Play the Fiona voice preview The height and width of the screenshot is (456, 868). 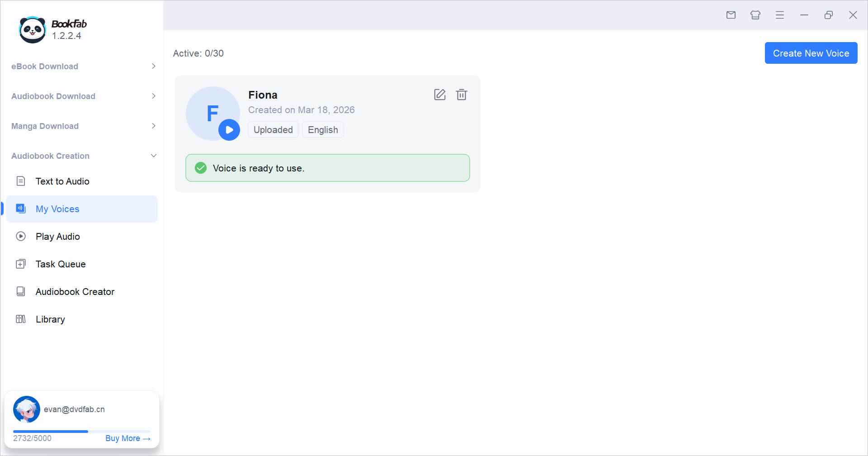229,130
